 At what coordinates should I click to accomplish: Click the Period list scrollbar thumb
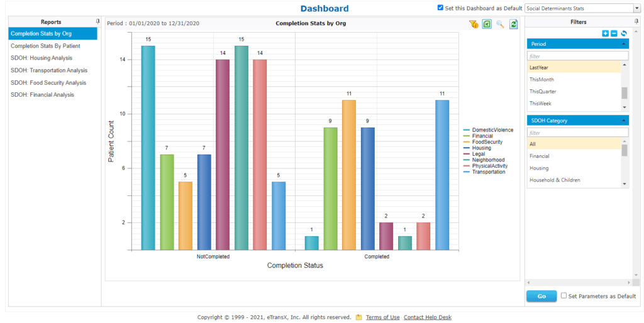(625, 93)
